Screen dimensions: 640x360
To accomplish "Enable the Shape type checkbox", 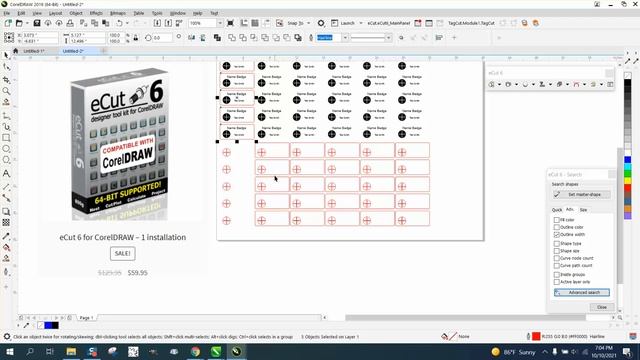I will pyautogui.click(x=556, y=243).
